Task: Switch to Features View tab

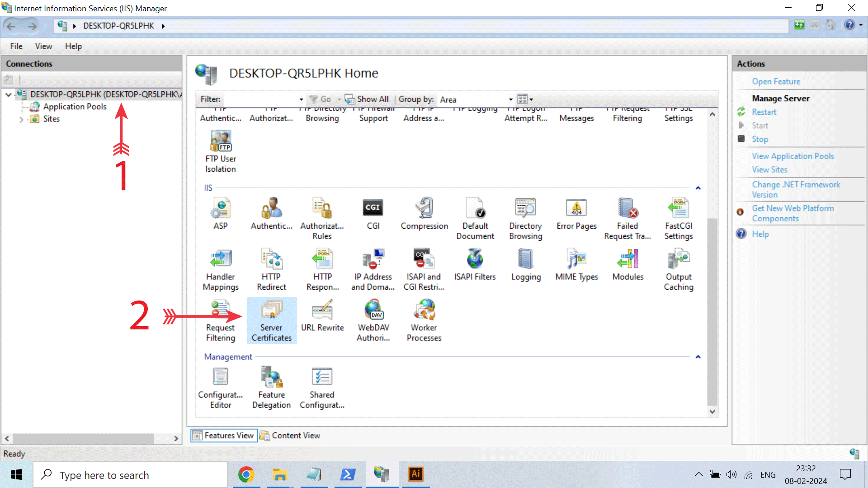Action: [224, 436]
